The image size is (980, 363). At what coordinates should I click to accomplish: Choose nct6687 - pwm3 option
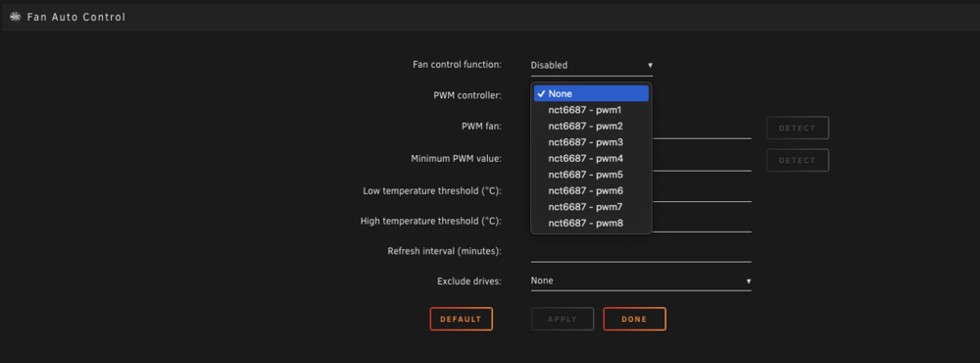(591, 142)
